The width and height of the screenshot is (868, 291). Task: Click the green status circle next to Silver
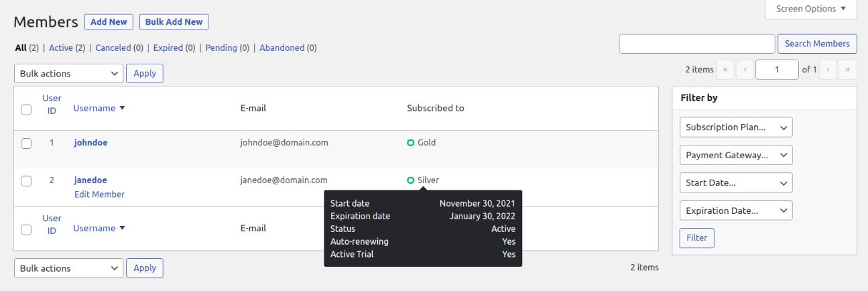[x=410, y=180]
